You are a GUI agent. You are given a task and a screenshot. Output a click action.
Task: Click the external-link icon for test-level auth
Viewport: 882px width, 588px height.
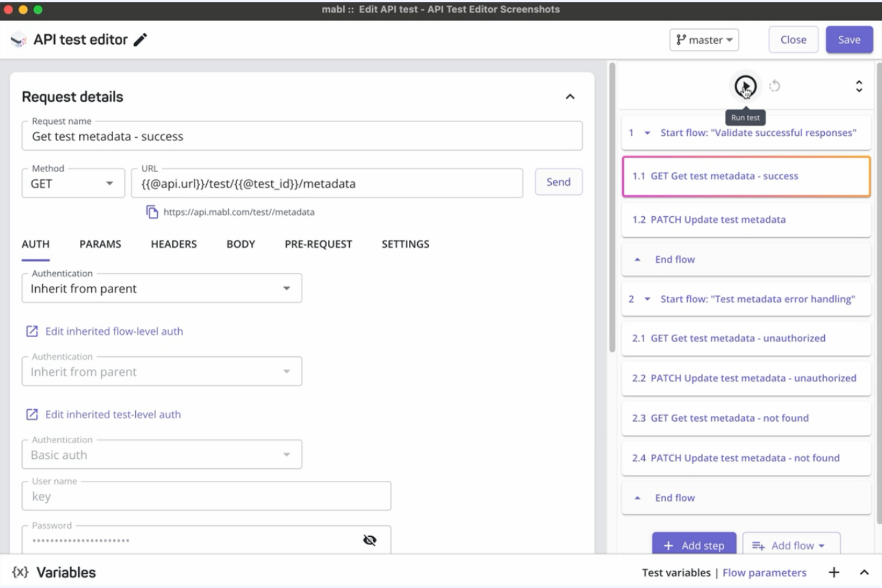32,414
